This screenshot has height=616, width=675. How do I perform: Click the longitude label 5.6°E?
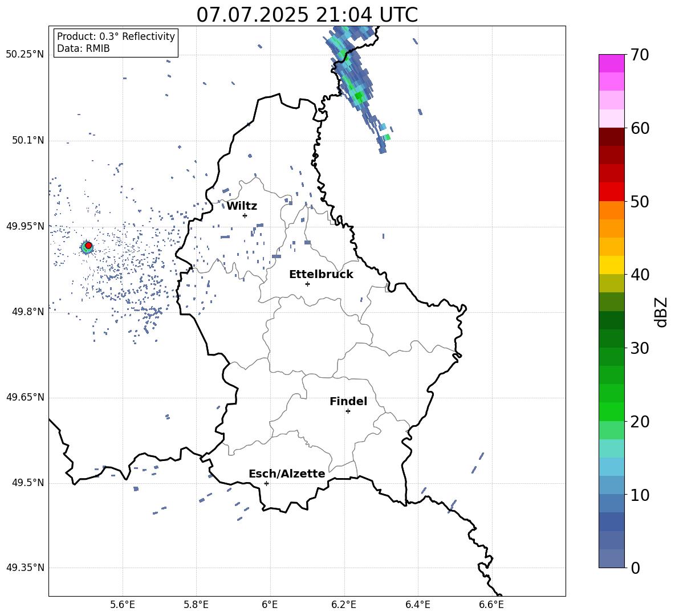(122, 605)
